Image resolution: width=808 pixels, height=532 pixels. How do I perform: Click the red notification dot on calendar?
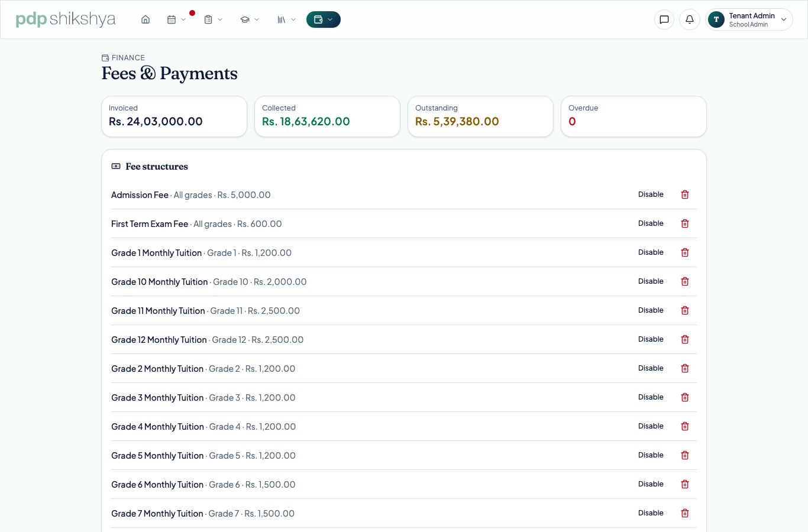pyautogui.click(x=192, y=13)
